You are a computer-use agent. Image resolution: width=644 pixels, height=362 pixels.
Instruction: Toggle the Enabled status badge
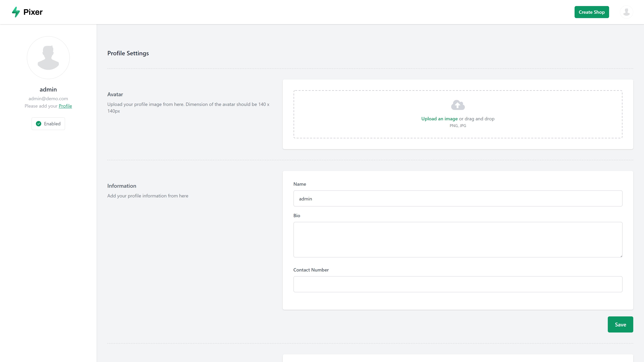[48, 123]
